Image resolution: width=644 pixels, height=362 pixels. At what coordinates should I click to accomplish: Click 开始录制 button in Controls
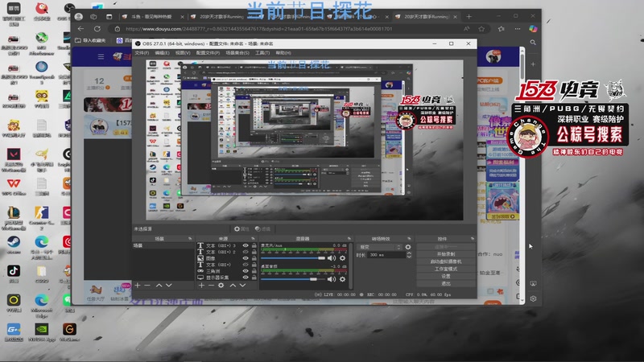pos(446,254)
